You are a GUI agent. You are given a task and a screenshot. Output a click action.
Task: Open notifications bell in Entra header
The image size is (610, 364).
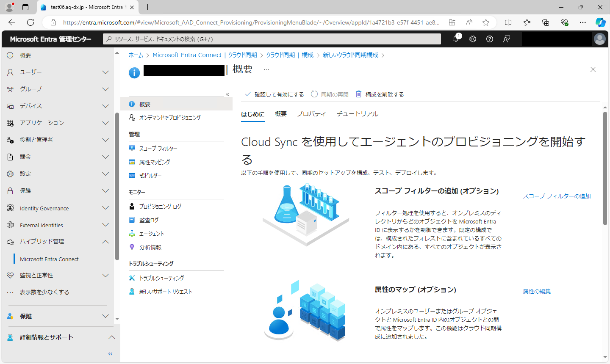pyautogui.click(x=456, y=39)
